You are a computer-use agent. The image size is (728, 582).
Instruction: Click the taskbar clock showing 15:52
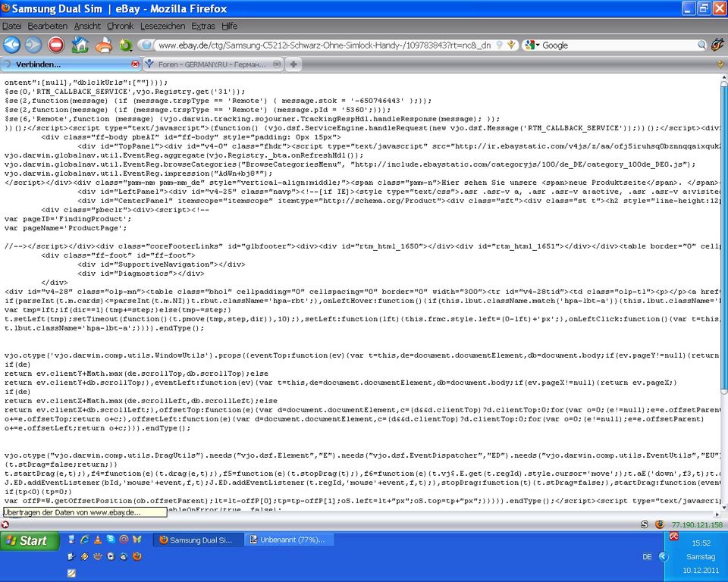[x=701, y=543]
